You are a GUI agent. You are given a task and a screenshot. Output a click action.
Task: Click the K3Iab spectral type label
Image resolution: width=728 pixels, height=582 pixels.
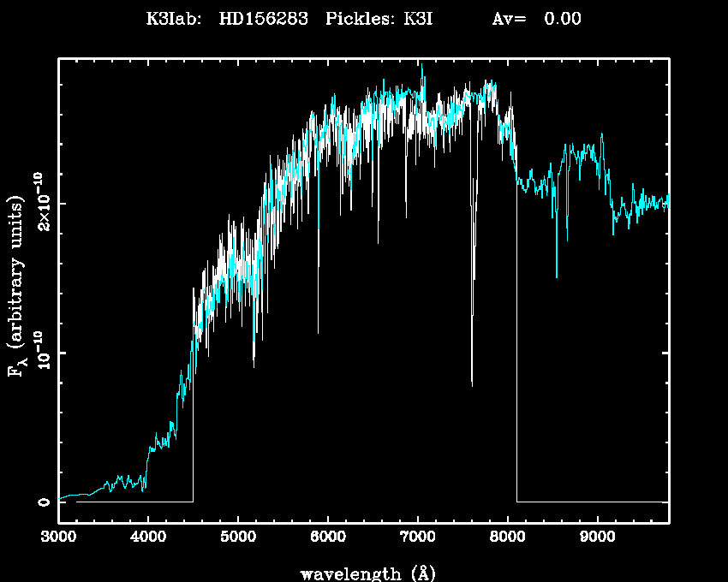[174, 19]
